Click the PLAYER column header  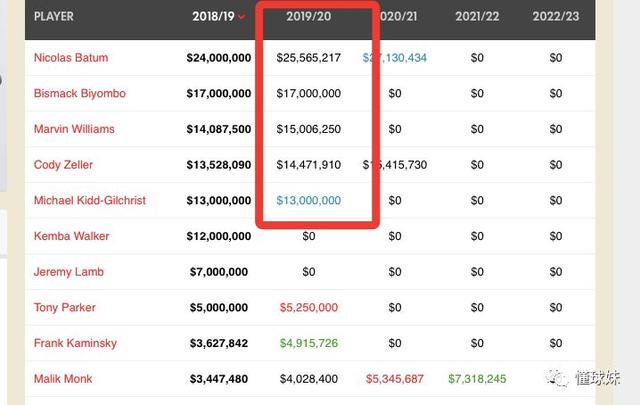point(53,17)
